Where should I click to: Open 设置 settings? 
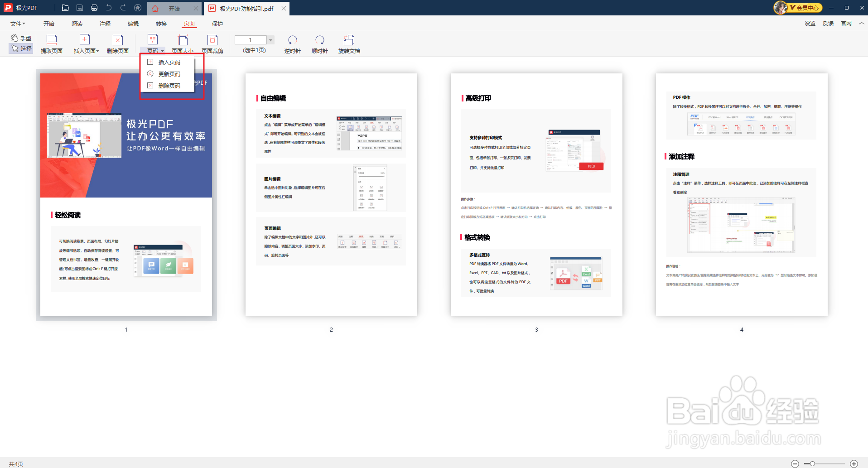coord(810,24)
